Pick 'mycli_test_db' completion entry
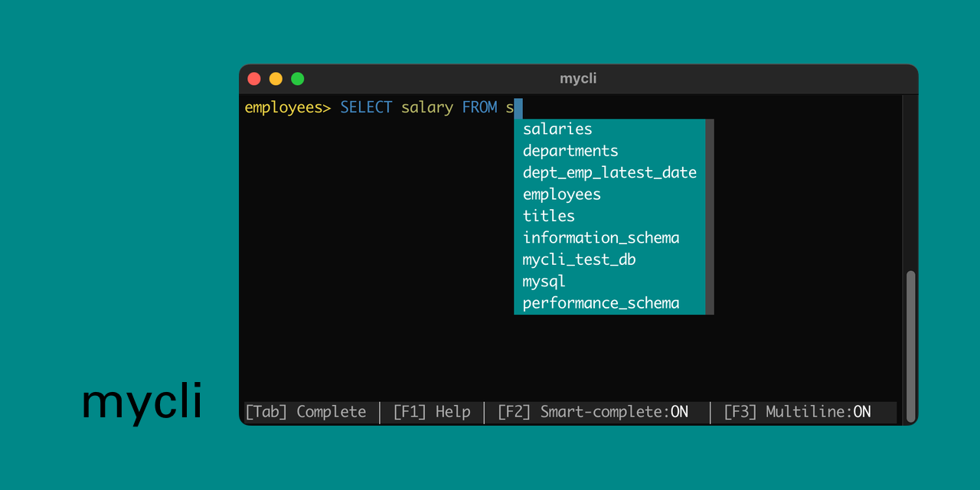980x490 pixels. (x=609, y=260)
